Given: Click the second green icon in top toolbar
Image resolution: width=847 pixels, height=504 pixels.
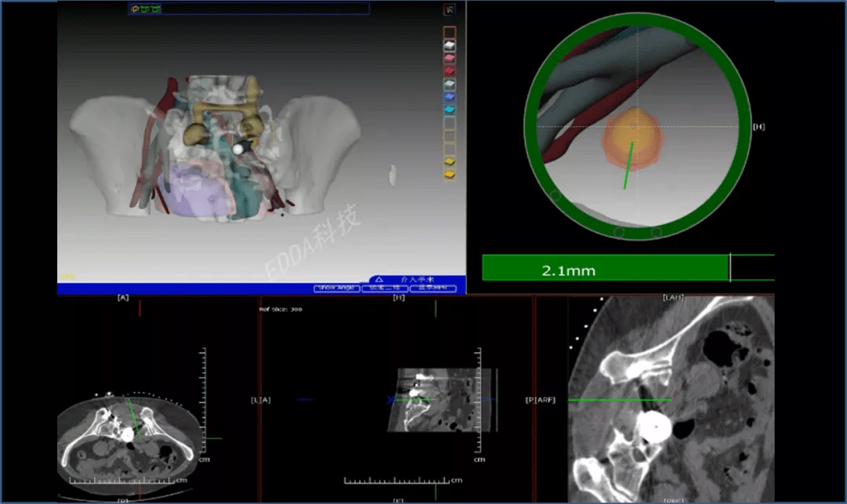Looking at the screenshot, I should [155, 9].
